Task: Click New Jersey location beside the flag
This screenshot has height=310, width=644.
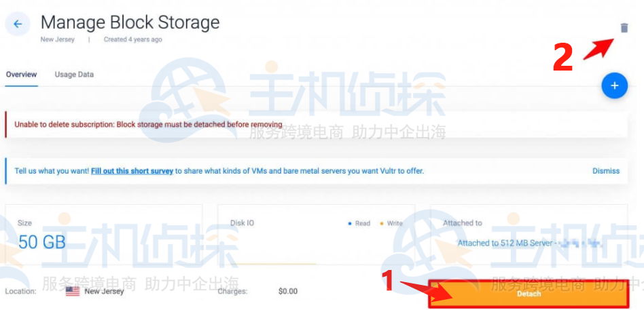Action: pyautogui.click(x=104, y=292)
